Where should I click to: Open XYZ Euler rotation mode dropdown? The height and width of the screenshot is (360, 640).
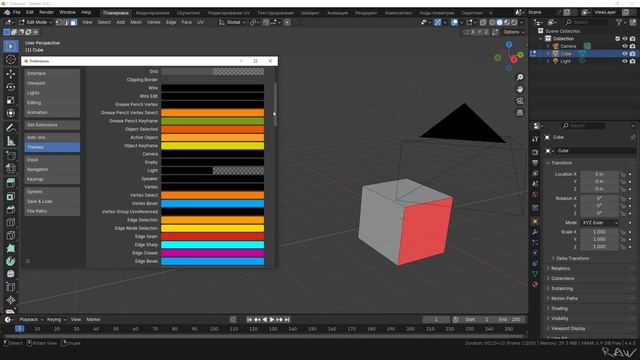[x=600, y=222]
